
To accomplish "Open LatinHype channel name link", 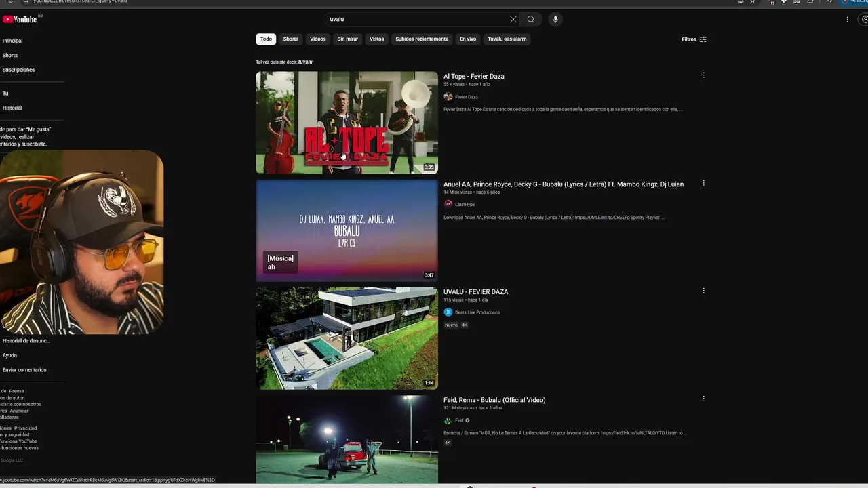I will coord(465,205).
